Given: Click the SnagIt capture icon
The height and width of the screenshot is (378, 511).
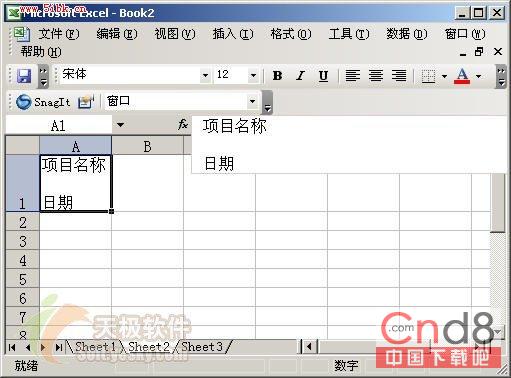Looking at the screenshot, I should pos(23,102).
